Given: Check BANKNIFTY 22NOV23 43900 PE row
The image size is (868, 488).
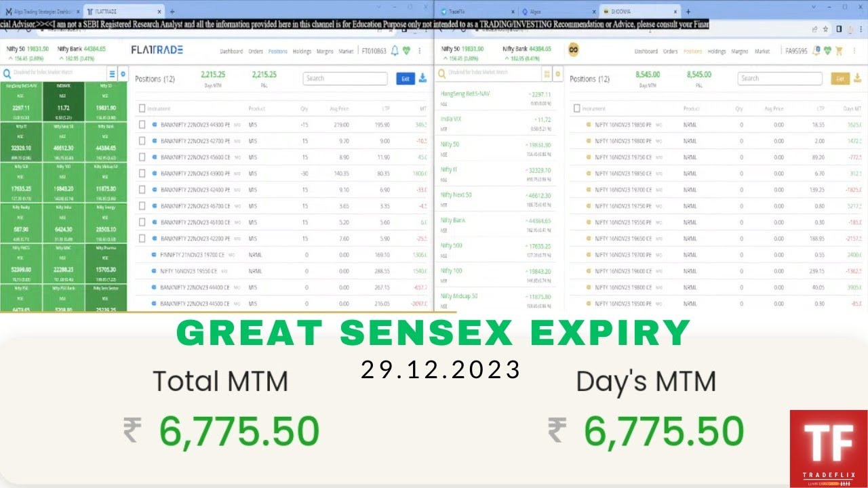Looking at the screenshot, I should 142,174.
